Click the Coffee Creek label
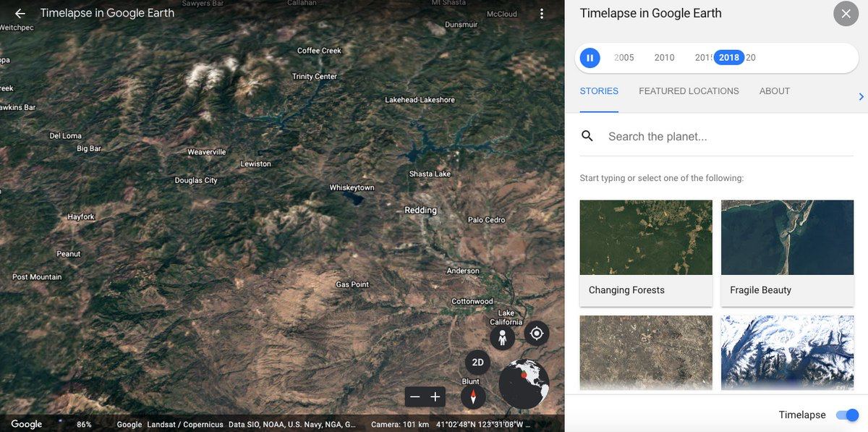This screenshot has height=432, width=868. click(319, 51)
